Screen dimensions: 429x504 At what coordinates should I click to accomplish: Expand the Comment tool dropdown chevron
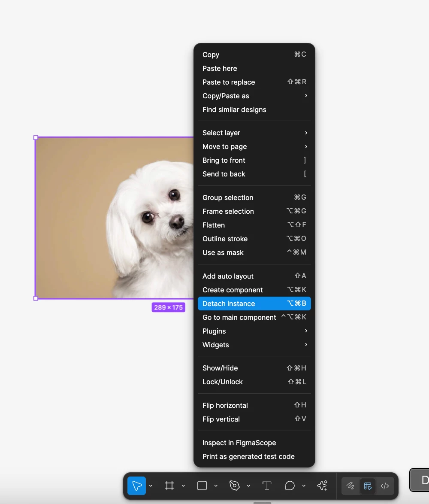click(x=304, y=486)
